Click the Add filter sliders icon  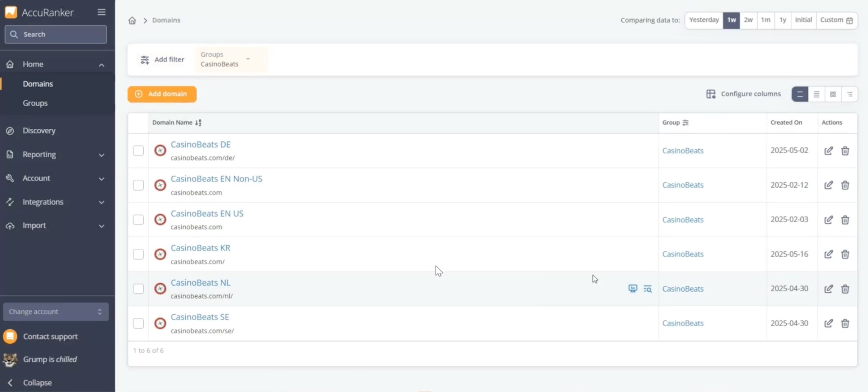(x=145, y=60)
